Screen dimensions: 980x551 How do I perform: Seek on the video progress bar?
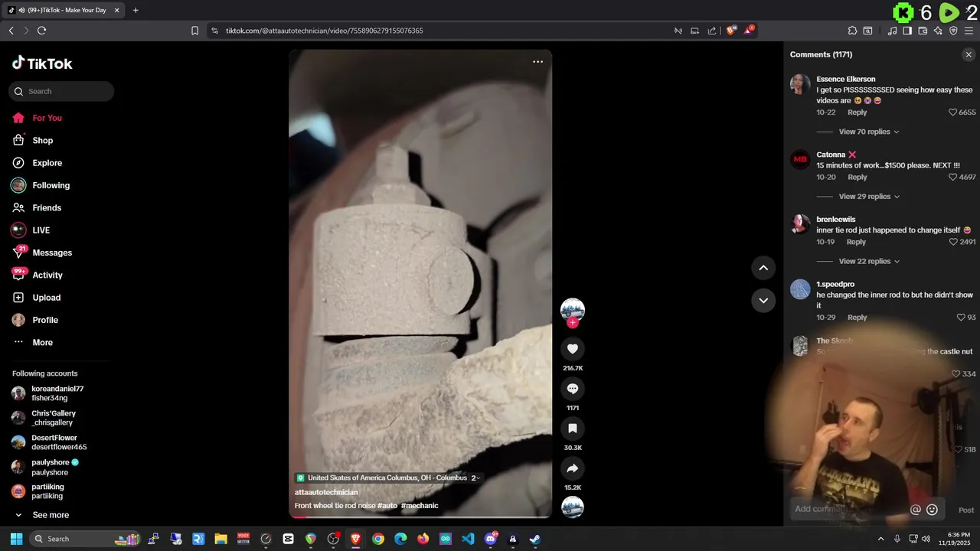(x=420, y=517)
